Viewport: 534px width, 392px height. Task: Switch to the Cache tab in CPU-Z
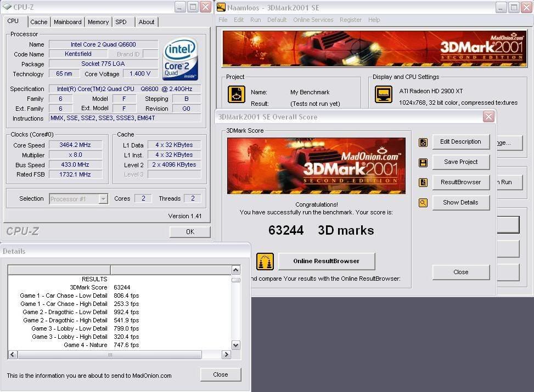click(39, 22)
